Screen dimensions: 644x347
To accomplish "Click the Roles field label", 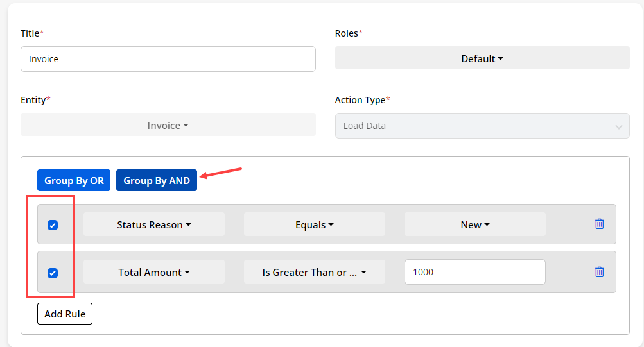I will pos(348,33).
